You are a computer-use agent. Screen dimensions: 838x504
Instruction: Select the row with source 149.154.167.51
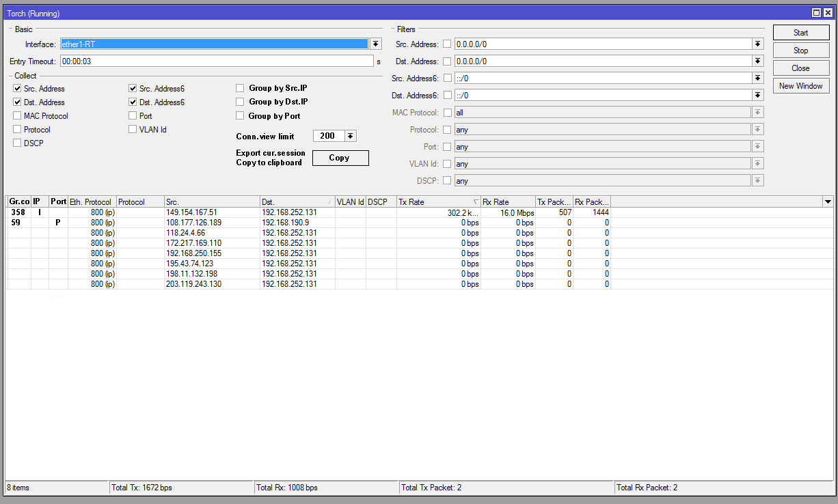coord(420,212)
